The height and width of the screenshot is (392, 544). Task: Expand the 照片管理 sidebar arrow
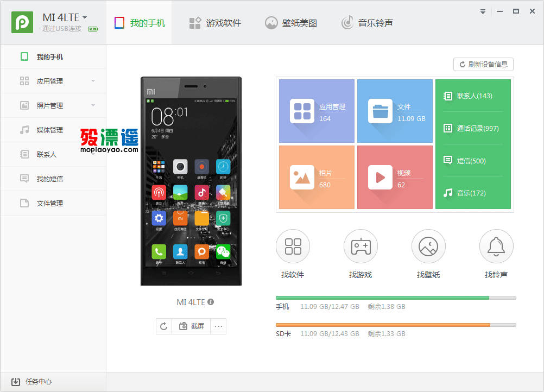[x=93, y=105]
